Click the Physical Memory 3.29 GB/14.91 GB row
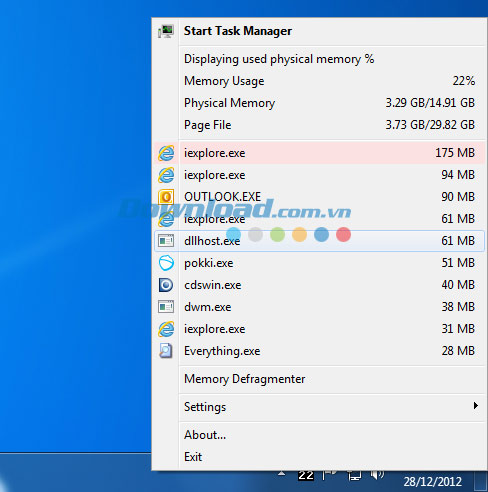The image size is (488, 492). coord(319,103)
